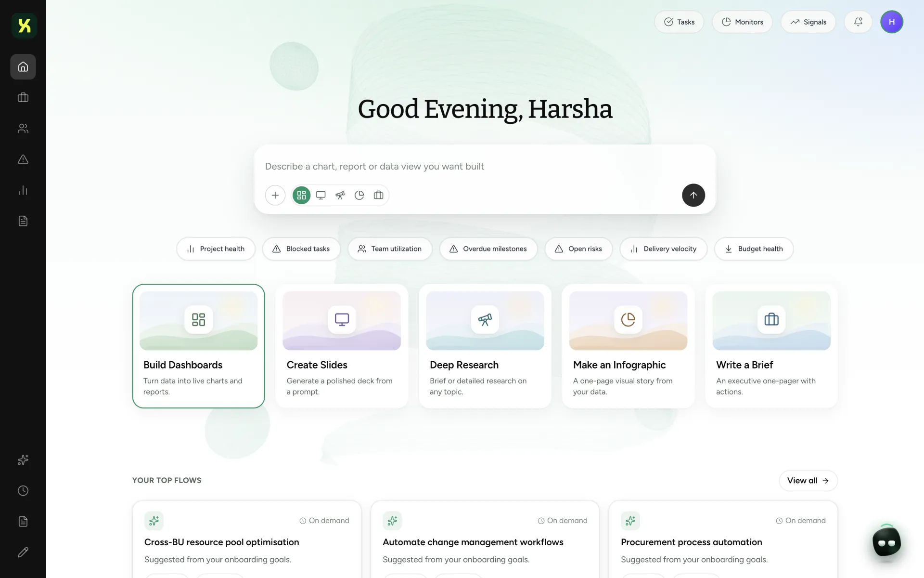Click the green X logo
Image resolution: width=924 pixels, height=578 pixels.
(x=24, y=25)
